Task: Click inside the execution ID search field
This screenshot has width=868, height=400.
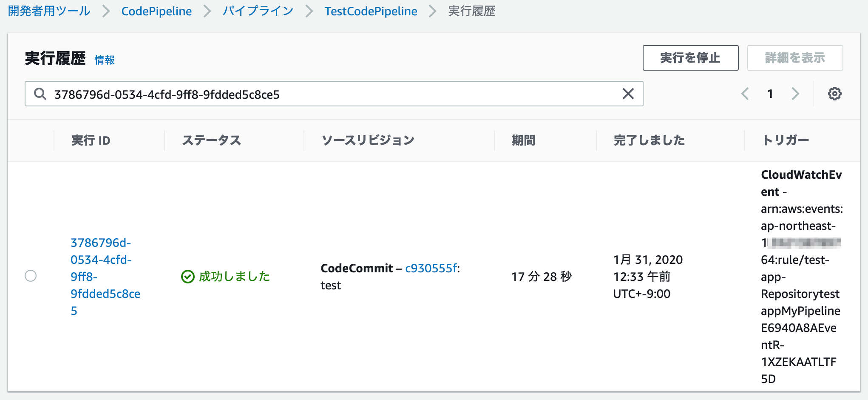Action: [x=298, y=93]
